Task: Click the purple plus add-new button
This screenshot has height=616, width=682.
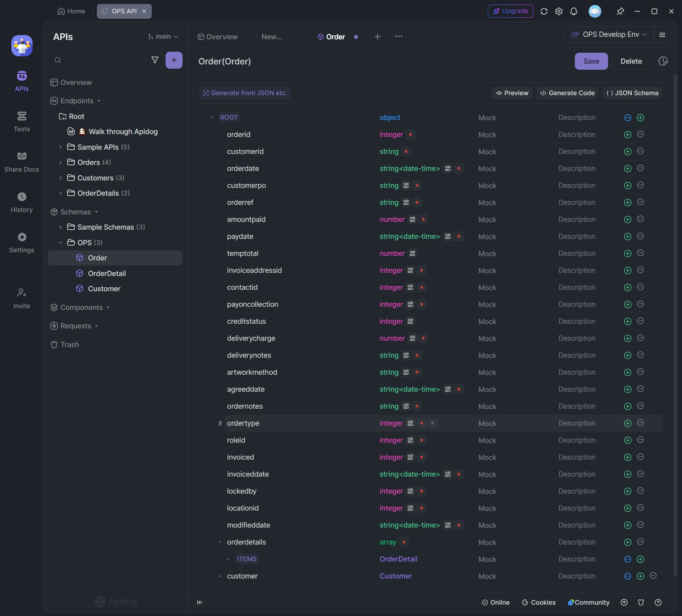Action: point(174,60)
